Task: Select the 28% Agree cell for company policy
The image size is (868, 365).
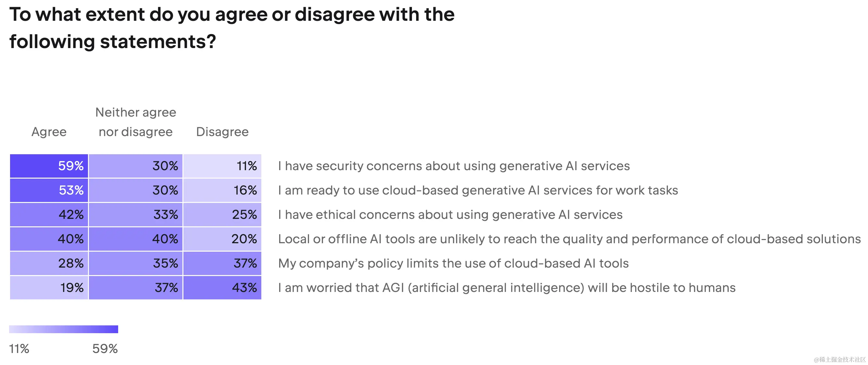Action: (49, 263)
